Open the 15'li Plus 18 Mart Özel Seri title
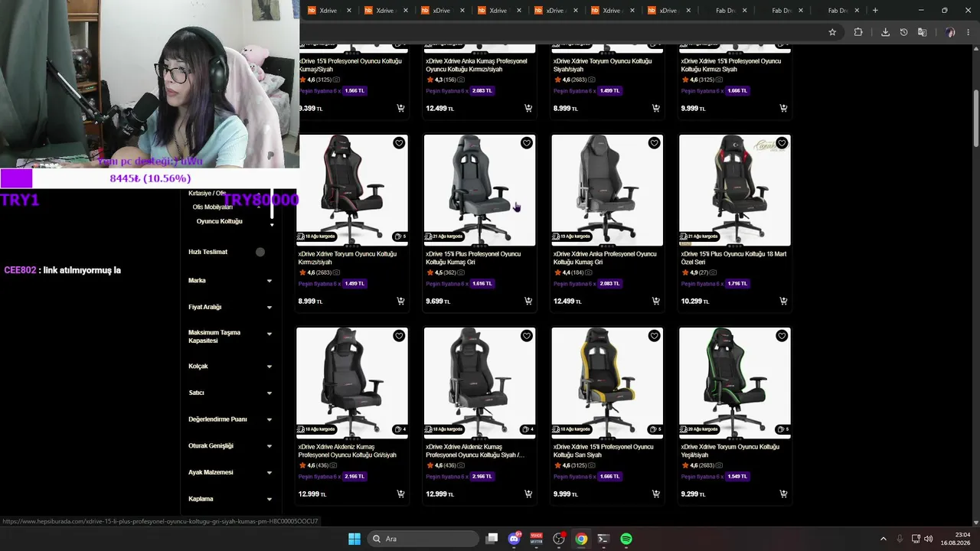The height and width of the screenshot is (551, 980). [x=733, y=258]
